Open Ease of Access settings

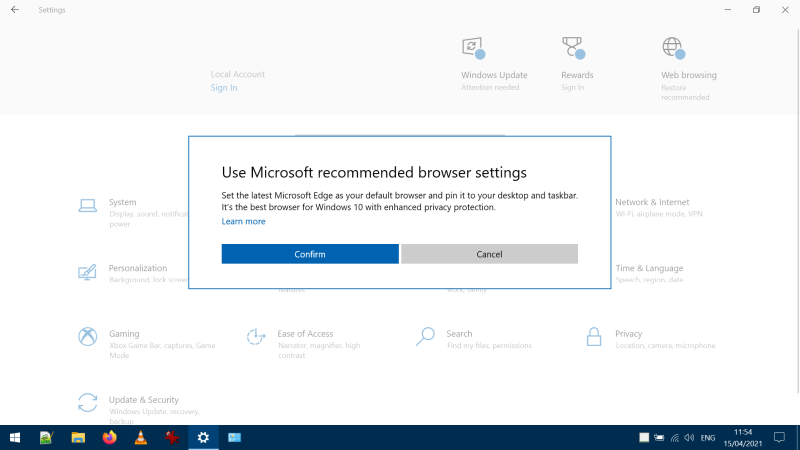[257, 337]
